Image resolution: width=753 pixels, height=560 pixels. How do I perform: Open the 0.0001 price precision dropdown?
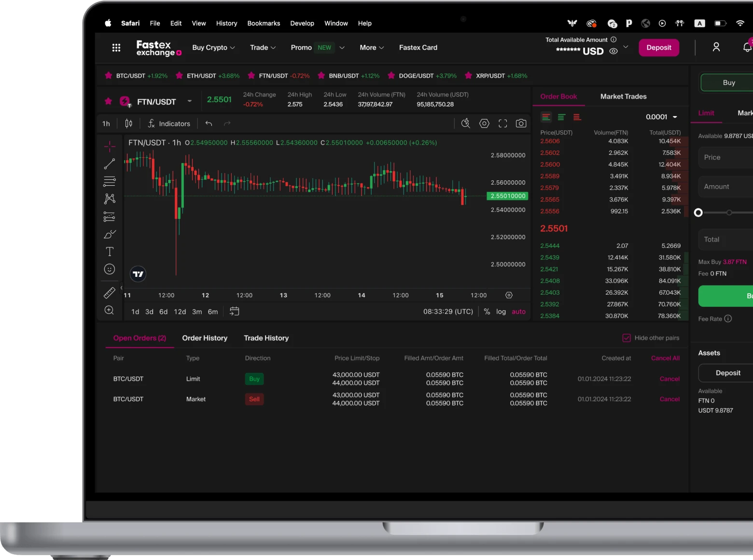[661, 117]
